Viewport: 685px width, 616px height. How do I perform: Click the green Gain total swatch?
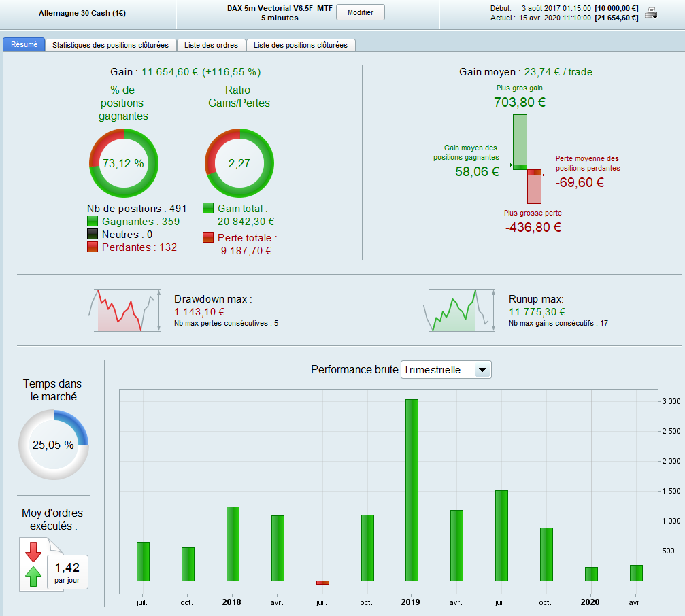pyautogui.click(x=208, y=208)
